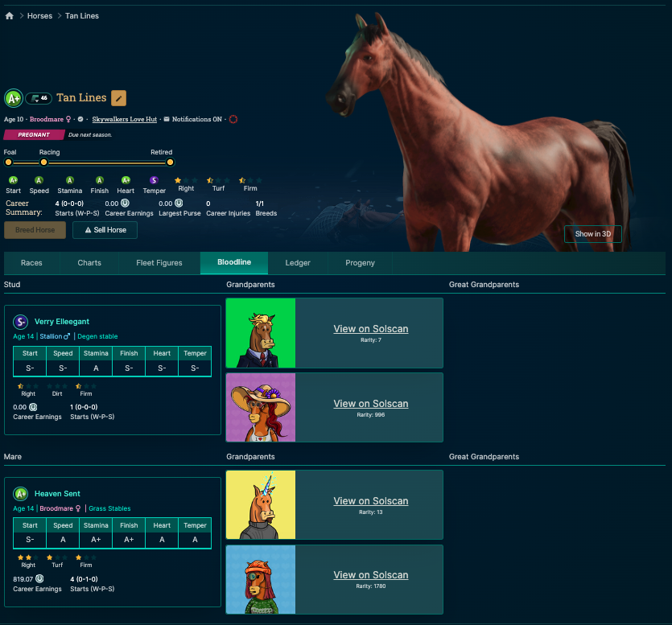View Rarity 7 grandparent on Solscan
The width and height of the screenshot is (672, 625).
pyautogui.click(x=371, y=329)
